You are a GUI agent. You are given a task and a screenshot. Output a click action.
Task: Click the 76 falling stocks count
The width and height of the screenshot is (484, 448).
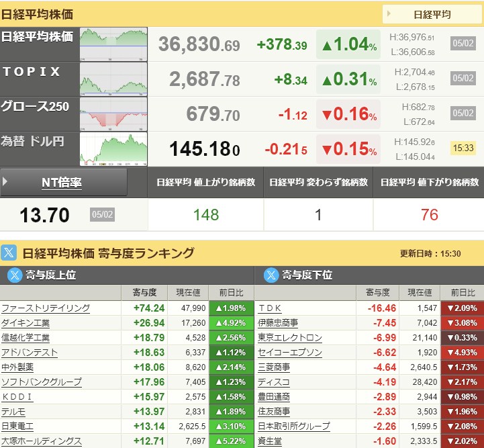(x=430, y=215)
